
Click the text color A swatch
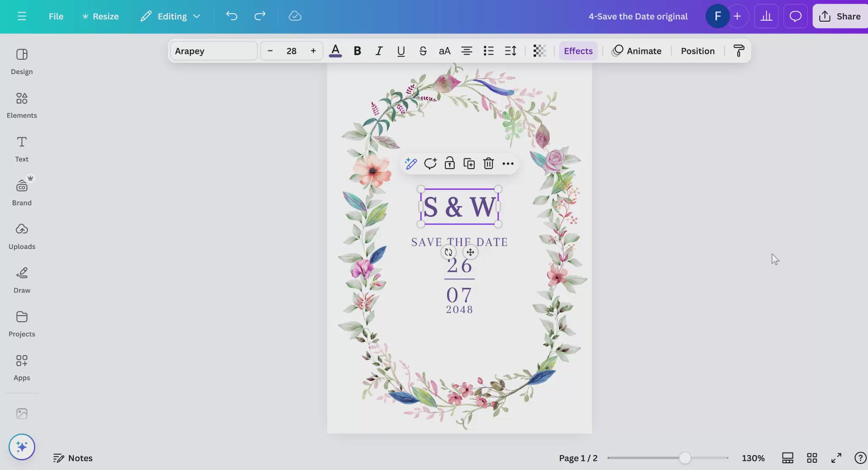(x=335, y=51)
